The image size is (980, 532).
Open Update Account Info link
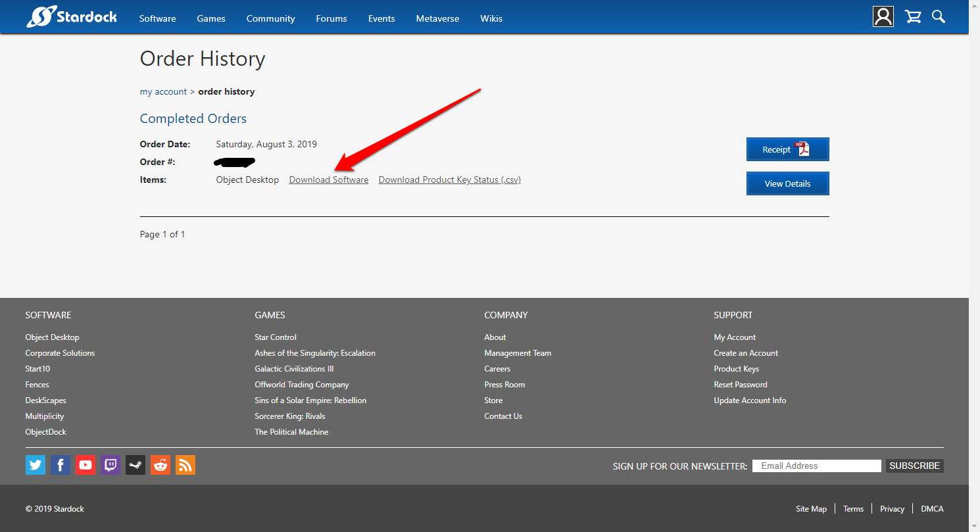(x=750, y=400)
